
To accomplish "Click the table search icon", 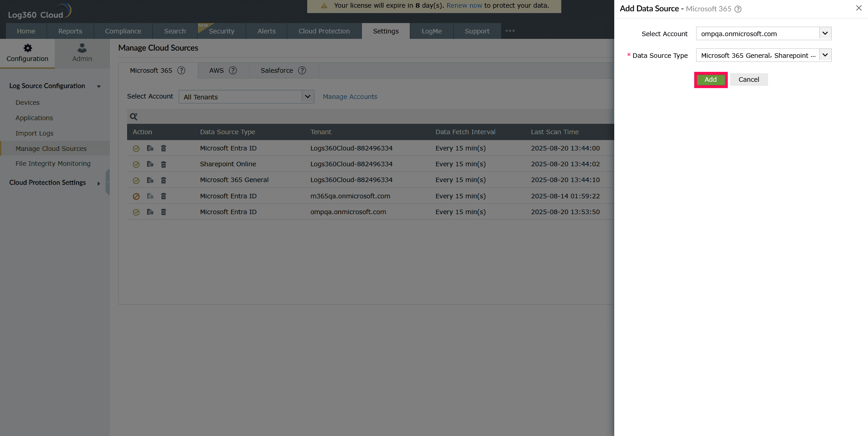I will point(133,117).
